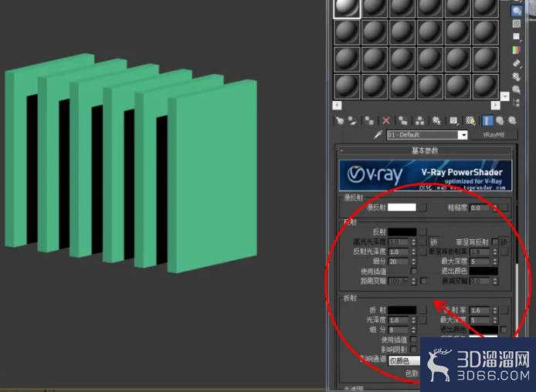This screenshot has height=392, width=536.
Task: Click the red X reset material icon
Action: 386,120
